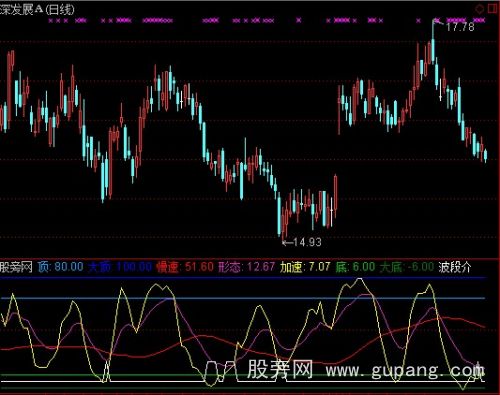Click the 慢速: 51.60 indicator value
Image resolution: width=500 pixels, height=395 pixels.
click(185, 267)
